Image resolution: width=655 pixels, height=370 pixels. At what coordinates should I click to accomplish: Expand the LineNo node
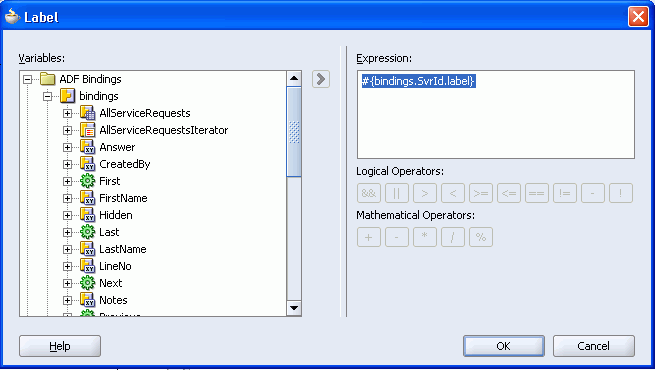(x=67, y=266)
